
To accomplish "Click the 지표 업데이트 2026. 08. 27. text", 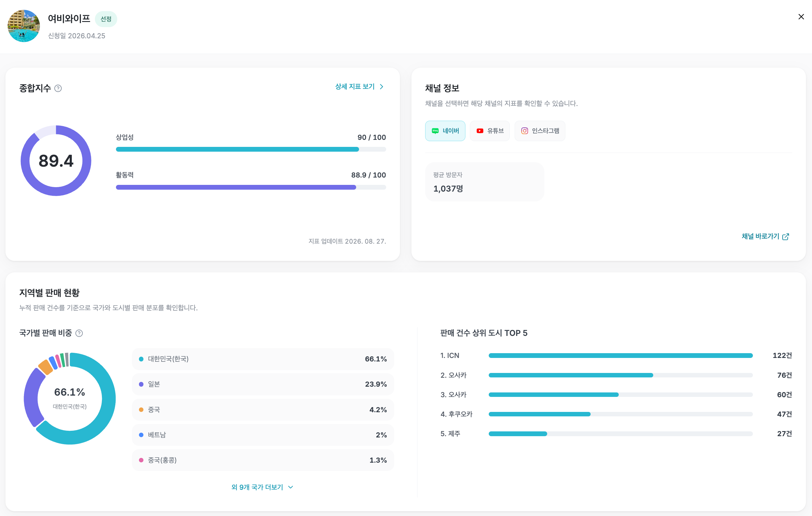I will 347,241.
